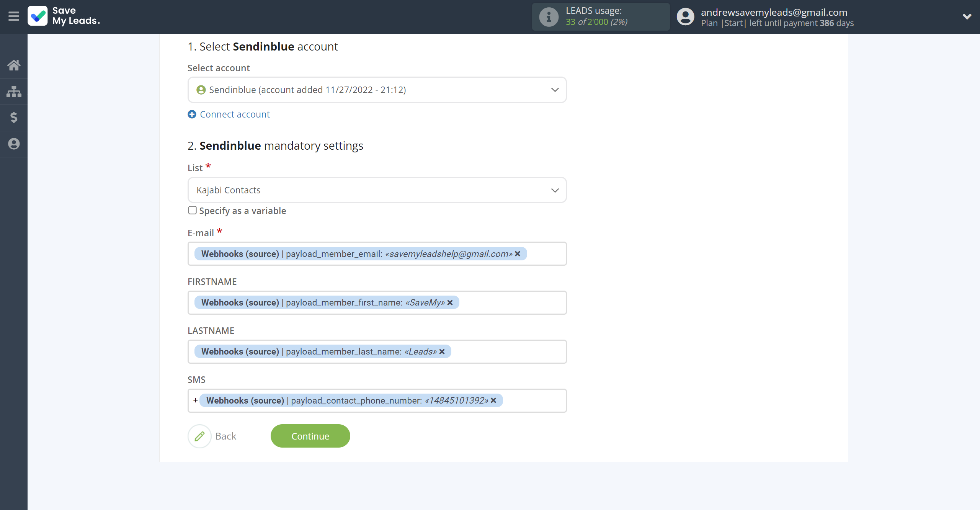Open Select account Sendinblue dropdown

point(377,90)
